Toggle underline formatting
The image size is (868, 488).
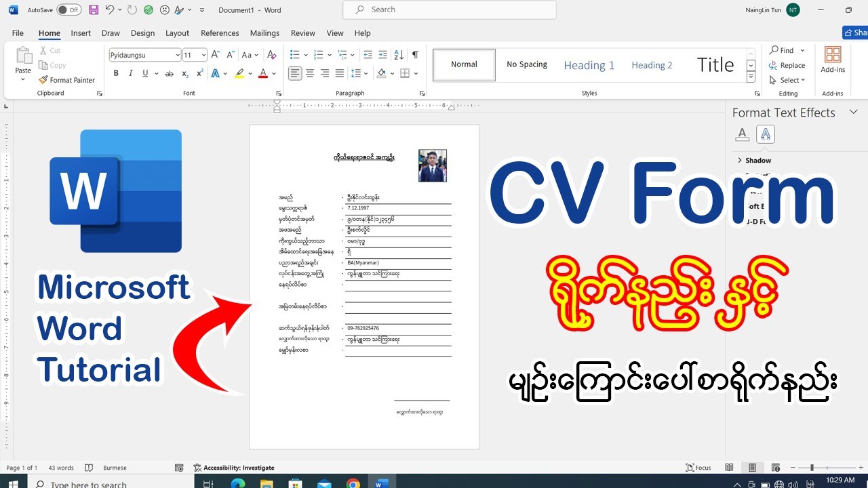click(x=145, y=73)
